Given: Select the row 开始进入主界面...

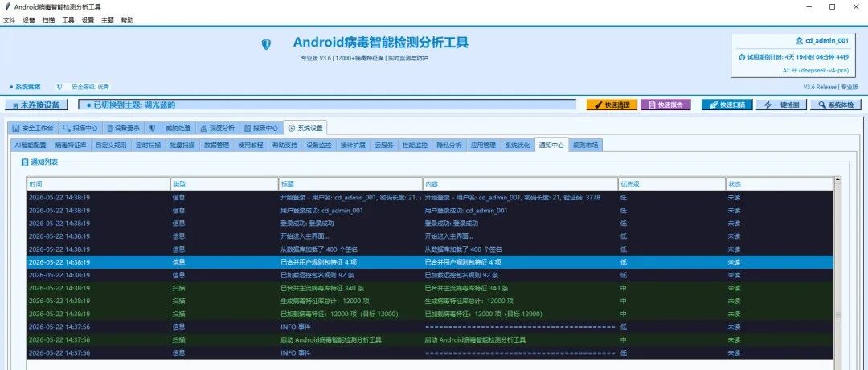Looking at the screenshot, I should click(429, 236).
